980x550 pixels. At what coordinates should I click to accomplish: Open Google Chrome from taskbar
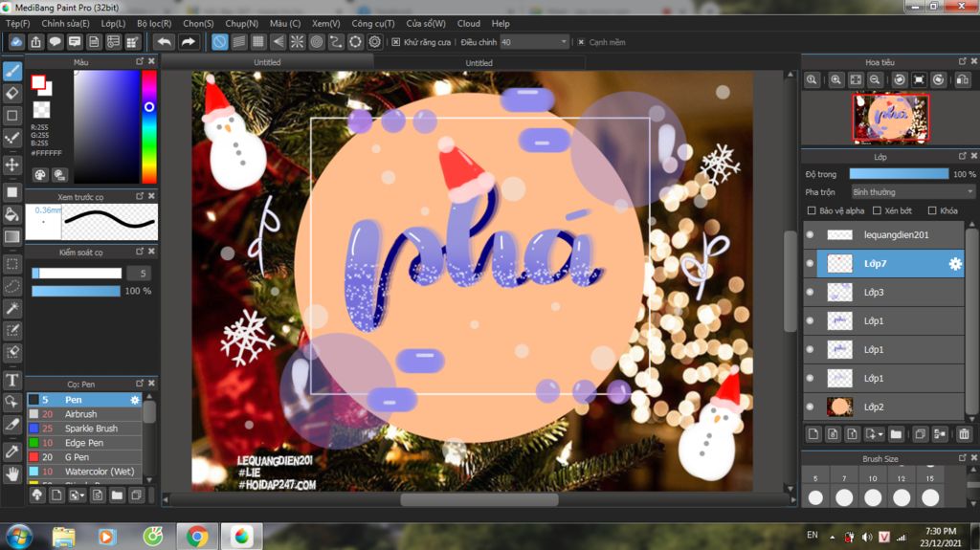tap(197, 537)
